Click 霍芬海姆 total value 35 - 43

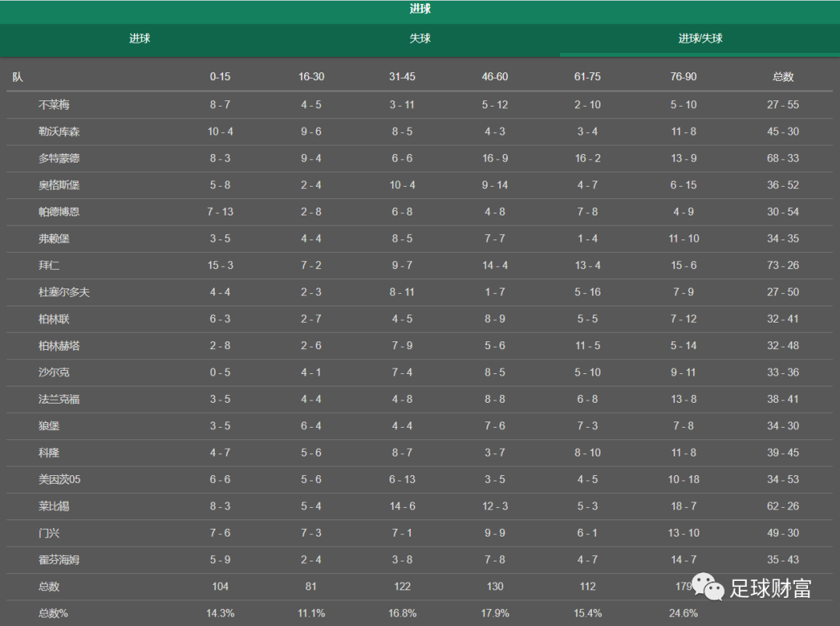782,560
